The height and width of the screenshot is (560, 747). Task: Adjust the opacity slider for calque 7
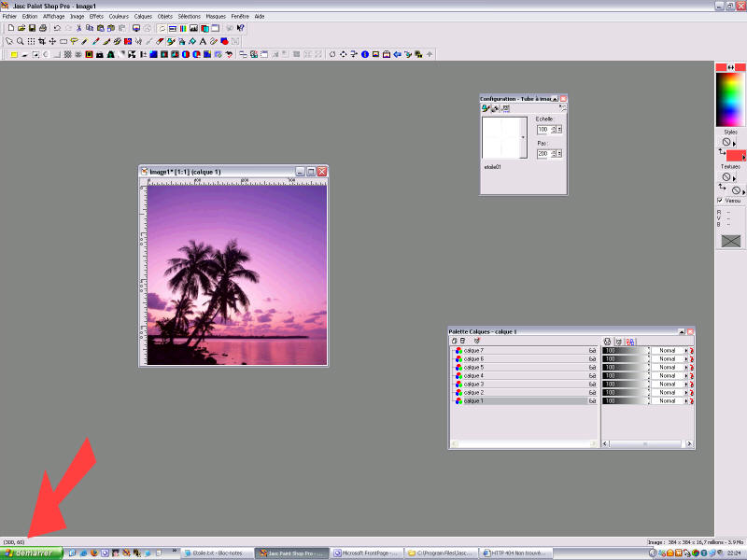pos(625,351)
